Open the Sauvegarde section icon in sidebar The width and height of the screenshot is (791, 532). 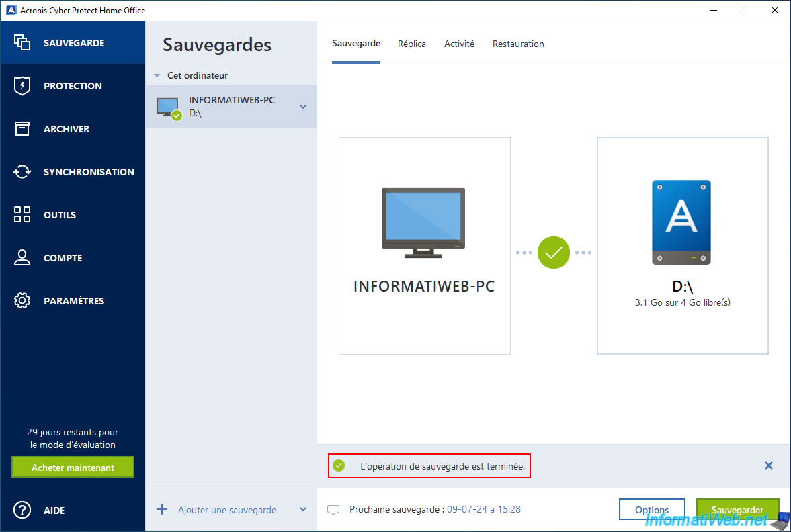(x=22, y=43)
